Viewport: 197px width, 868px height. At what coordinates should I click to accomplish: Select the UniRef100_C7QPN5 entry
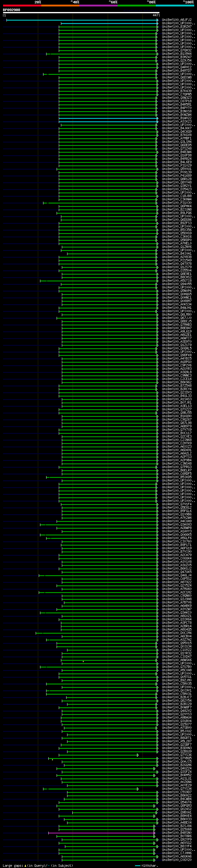(177, 94)
